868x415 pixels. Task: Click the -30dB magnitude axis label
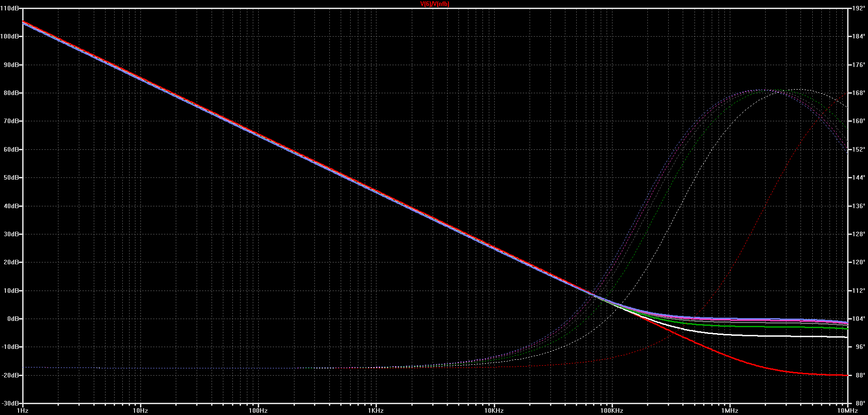(x=10, y=403)
